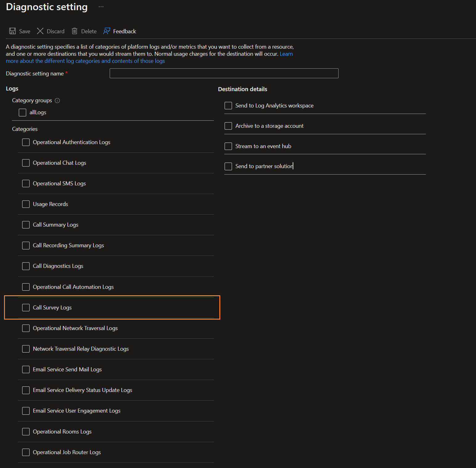Click the Save disk icon
Screen dimensions: 476x468
click(x=12, y=31)
